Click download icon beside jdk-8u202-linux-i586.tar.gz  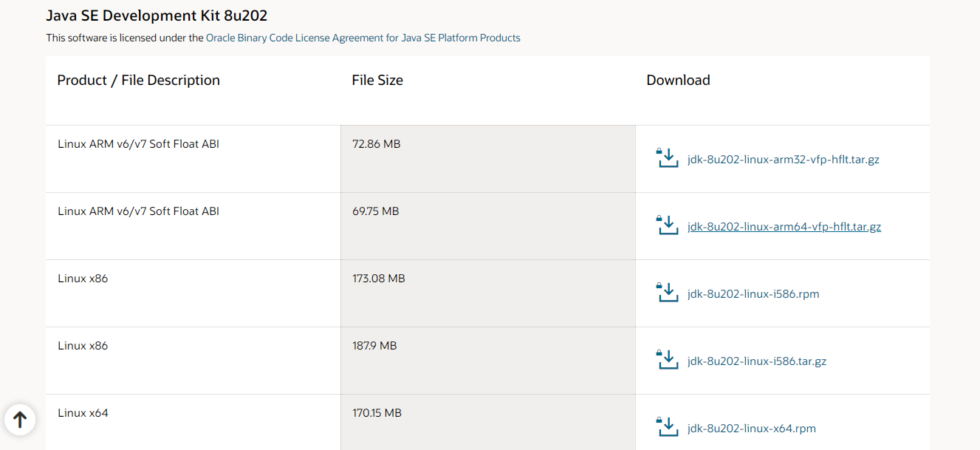pos(667,360)
